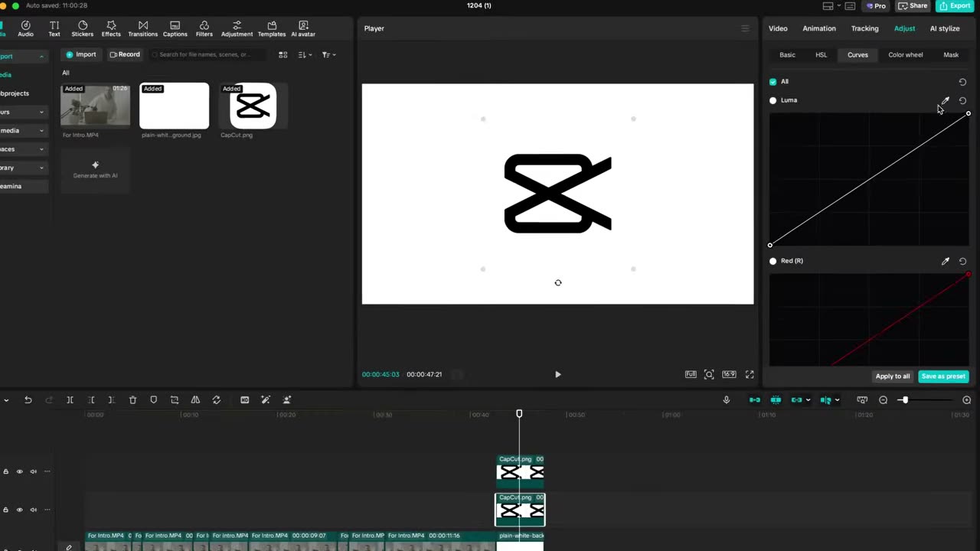The image size is (980, 551).
Task: Open the Stickers panel
Action: coord(83,29)
